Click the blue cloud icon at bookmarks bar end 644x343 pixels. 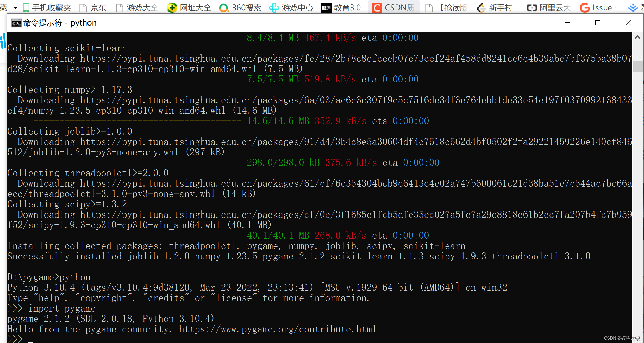click(633, 8)
